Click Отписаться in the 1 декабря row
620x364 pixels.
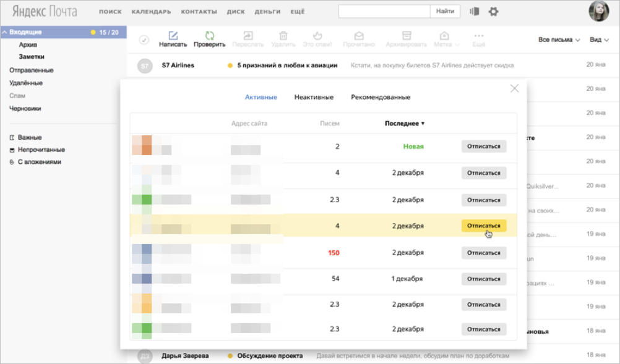(x=484, y=279)
